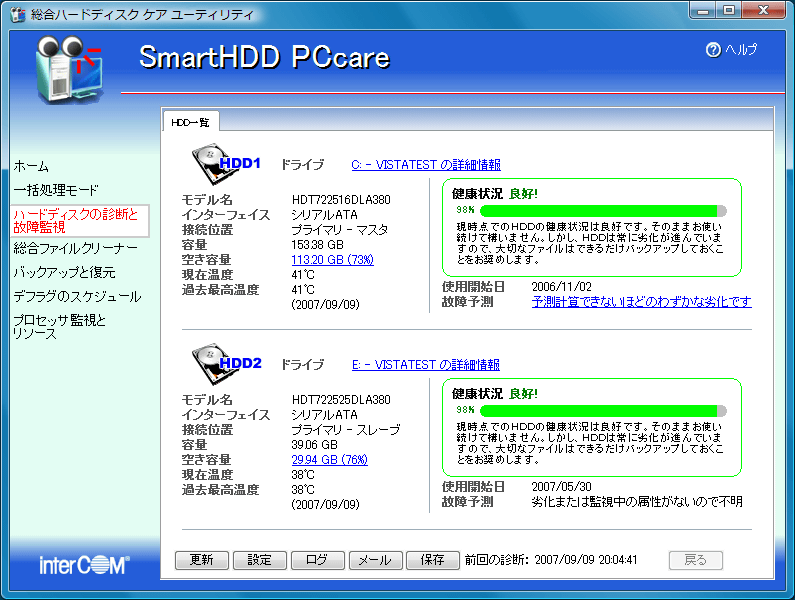The height and width of the screenshot is (600, 795).
Task: Go to ホーム in the sidebar
Action: [x=31, y=166]
